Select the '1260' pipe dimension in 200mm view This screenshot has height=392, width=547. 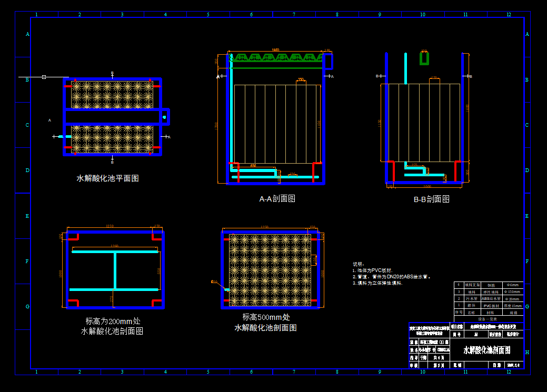[114, 246]
